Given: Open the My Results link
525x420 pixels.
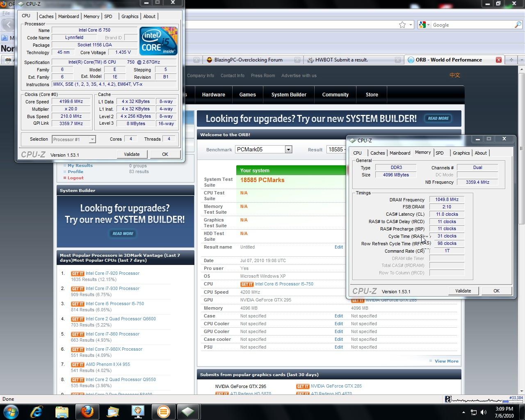Looking at the screenshot, I should pos(80,166).
